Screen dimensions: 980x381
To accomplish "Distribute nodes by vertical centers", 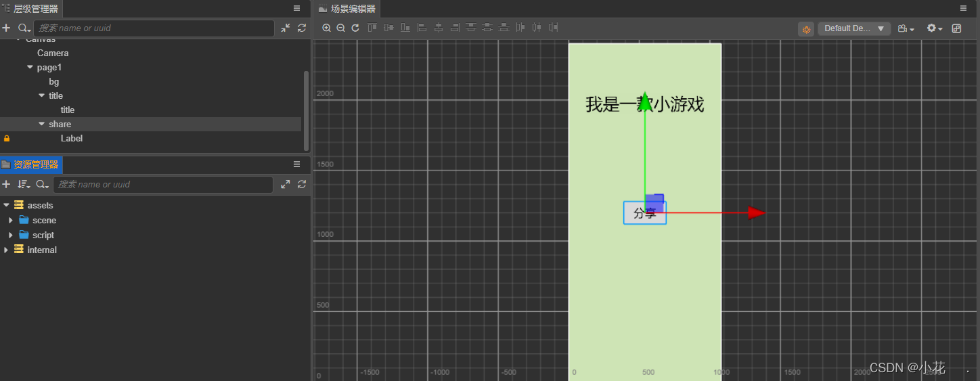I will click(487, 28).
